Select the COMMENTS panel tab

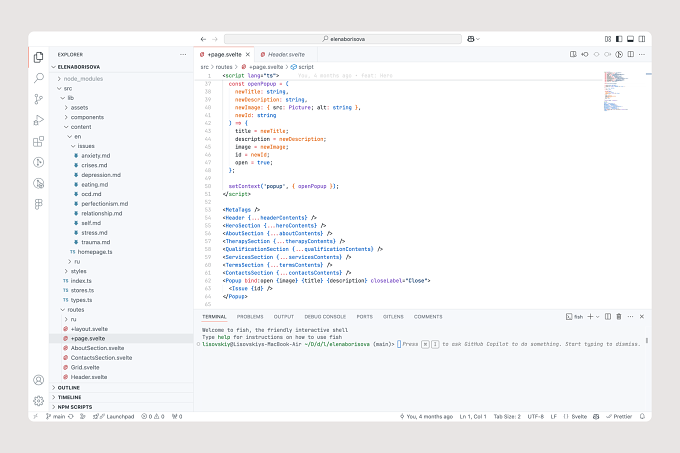click(428, 317)
